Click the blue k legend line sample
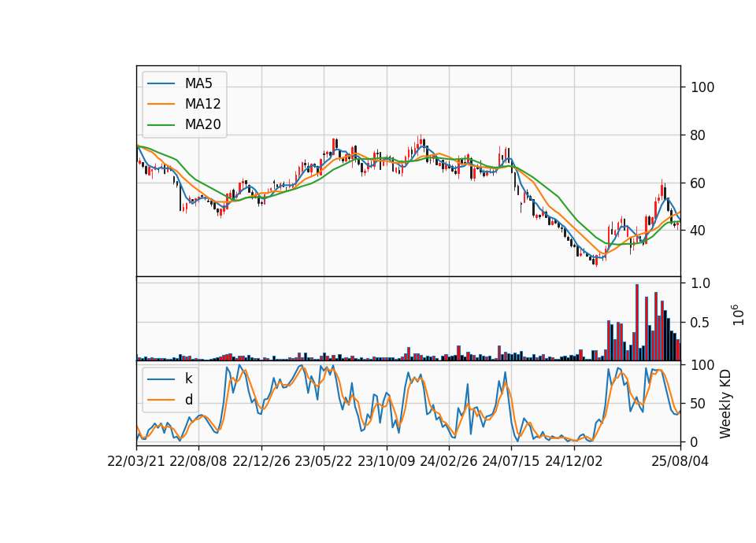This screenshot has height=543, width=756. click(161, 379)
